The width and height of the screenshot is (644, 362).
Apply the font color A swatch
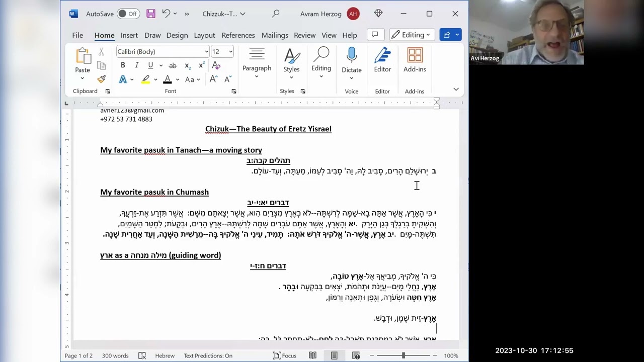[x=168, y=79]
